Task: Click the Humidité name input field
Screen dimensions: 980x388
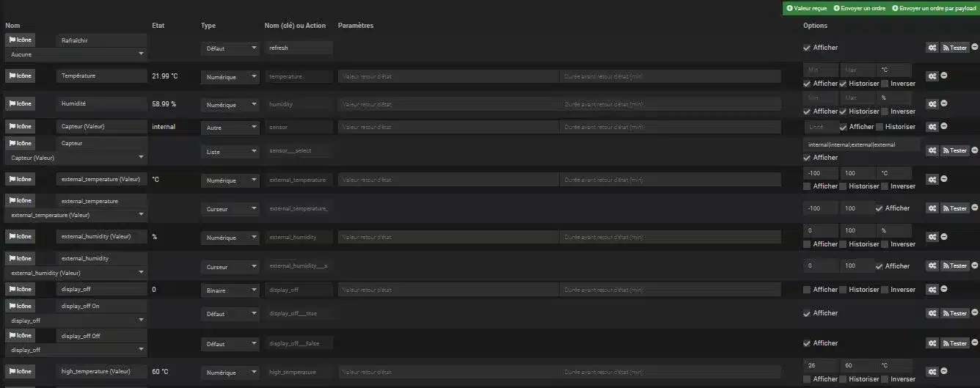Action: point(102,103)
